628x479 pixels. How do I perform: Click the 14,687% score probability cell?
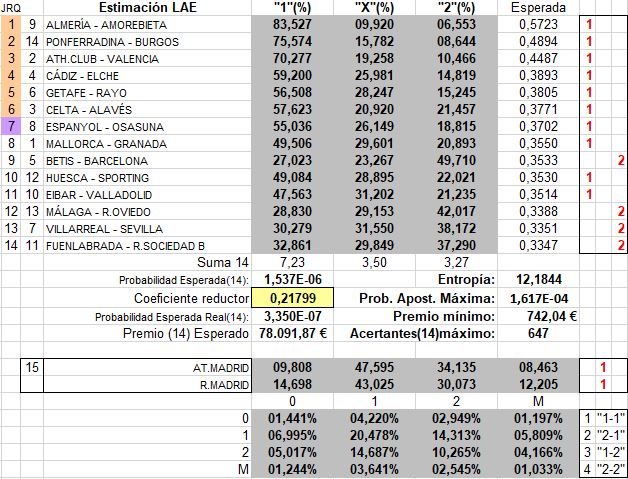pyautogui.click(x=374, y=452)
